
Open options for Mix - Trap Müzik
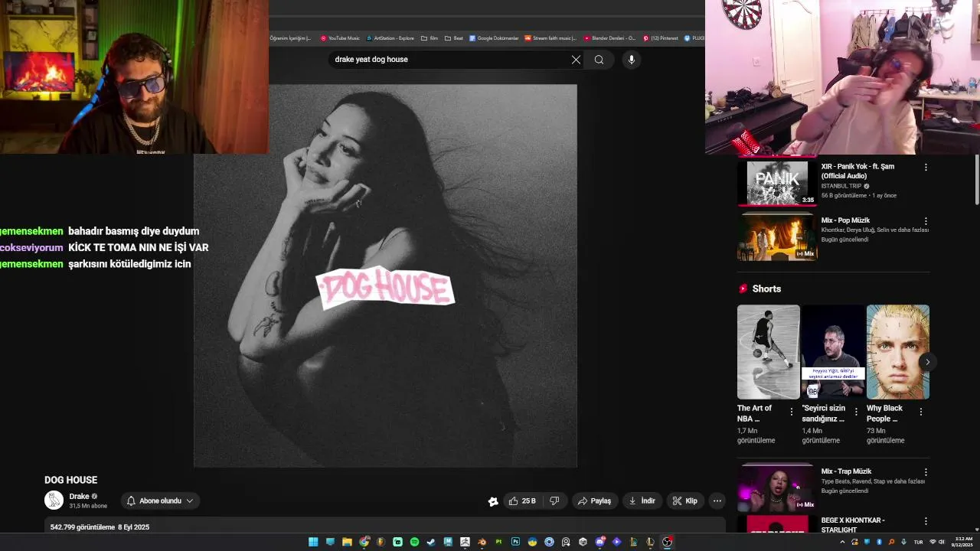pyautogui.click(x=926, y=472)
